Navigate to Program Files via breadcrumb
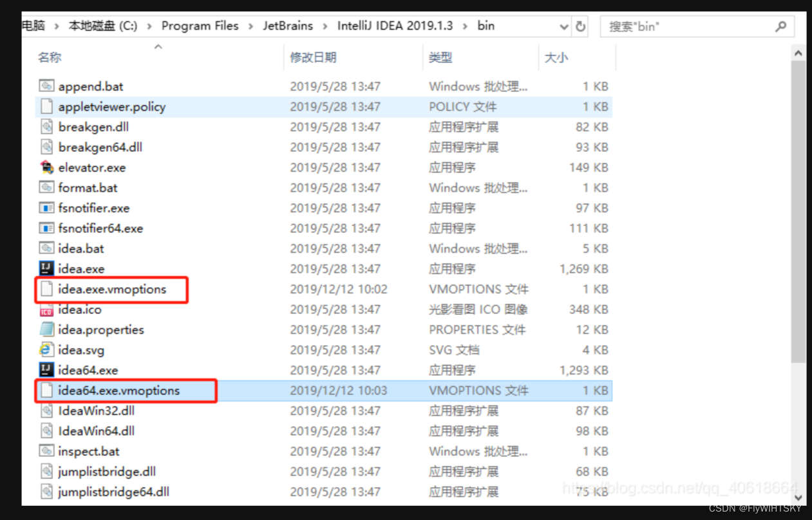This screenshot has height=520, width=812. [200, 26]
